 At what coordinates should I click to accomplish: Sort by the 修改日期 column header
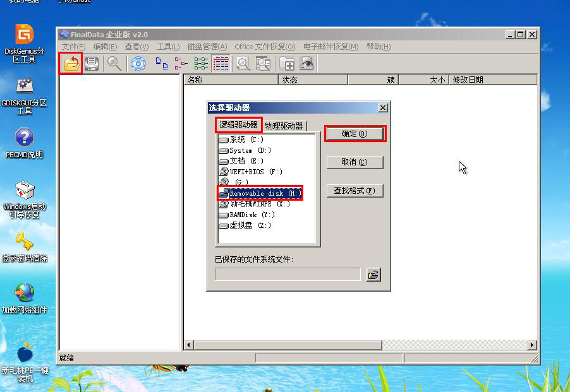tap(493, 80)
